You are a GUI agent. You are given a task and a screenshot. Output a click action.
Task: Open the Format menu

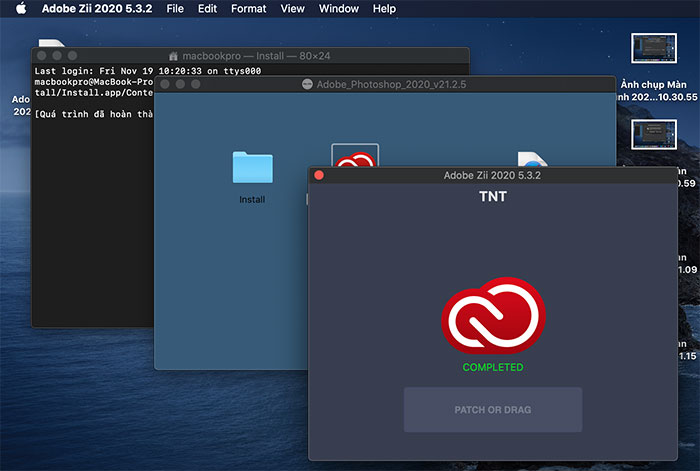pos(248,9)
